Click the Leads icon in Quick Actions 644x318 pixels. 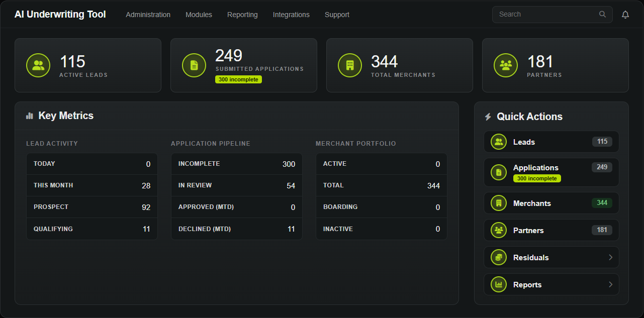(x=499, y=142)
